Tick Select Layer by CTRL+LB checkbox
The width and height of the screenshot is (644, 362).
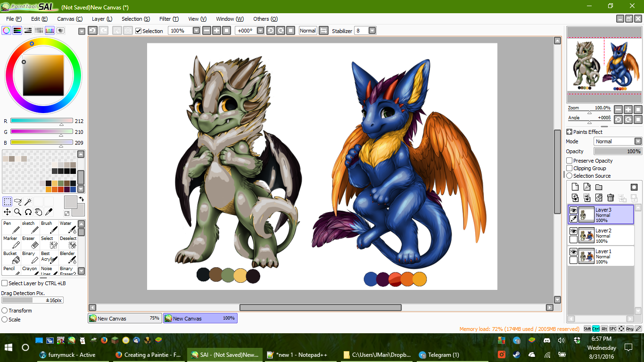pos(5,283)
